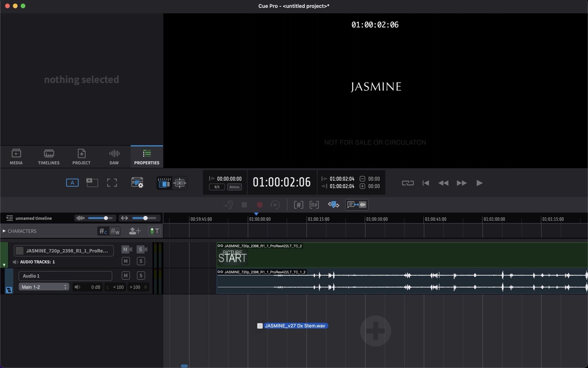Open the Media panel tab
The width and height of the screenshot is (588, 368).
coord(16,157)
